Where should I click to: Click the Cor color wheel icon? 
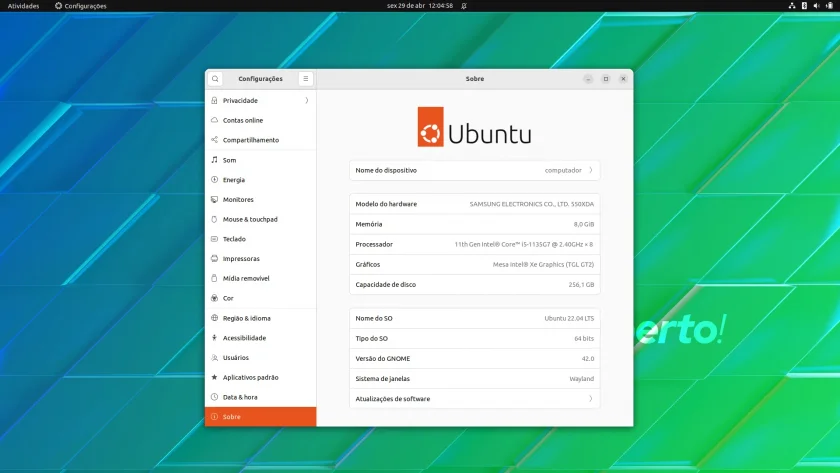(214, 298)
